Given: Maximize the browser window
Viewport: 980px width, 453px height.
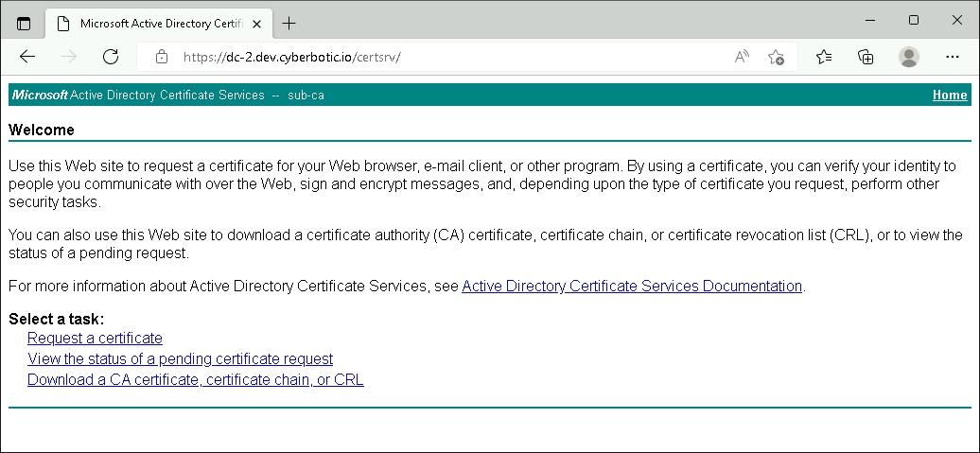Looking at the screenshot, I should click(913, 21).
